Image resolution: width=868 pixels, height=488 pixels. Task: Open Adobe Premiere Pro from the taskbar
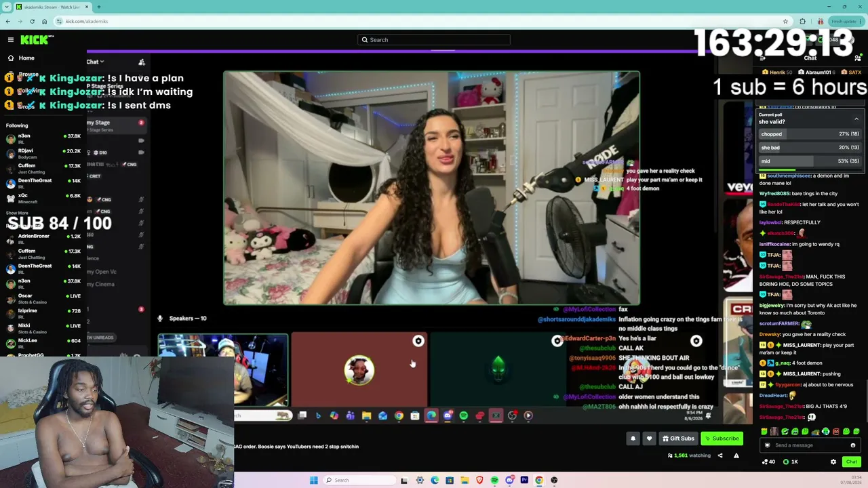[524, 480]
